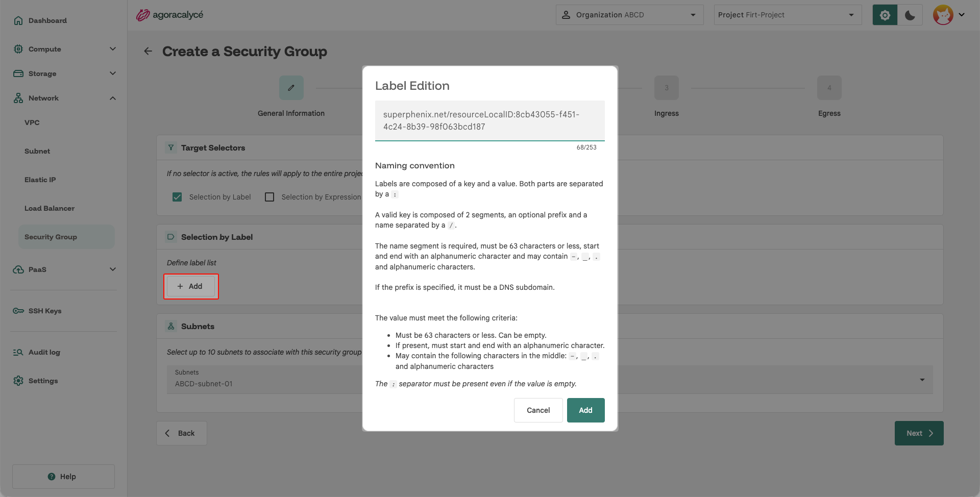
Task: Collapse the Network menu chevron
Action: pyautogui.click(x=113, y=98)
